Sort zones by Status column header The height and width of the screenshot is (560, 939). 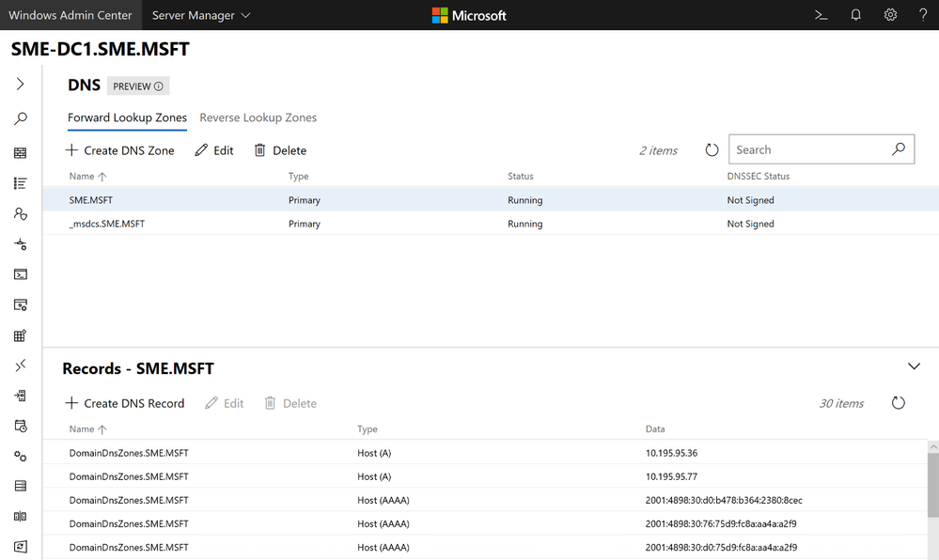(x=521, y=176)
